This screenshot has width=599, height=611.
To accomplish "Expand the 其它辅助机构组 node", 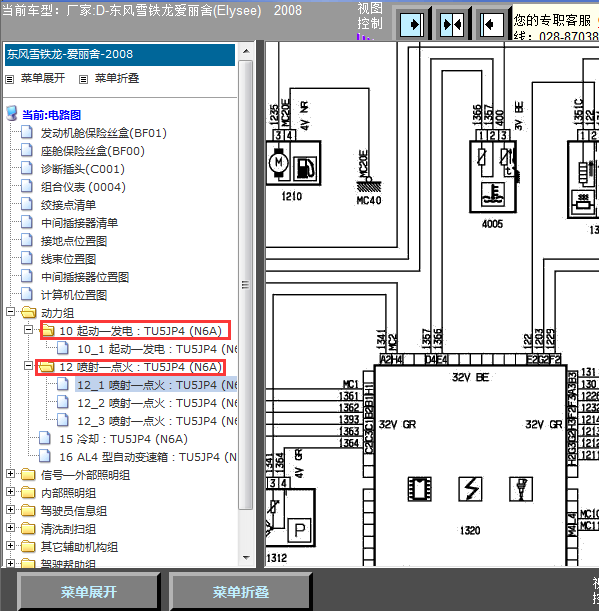I will click(11, 546).
